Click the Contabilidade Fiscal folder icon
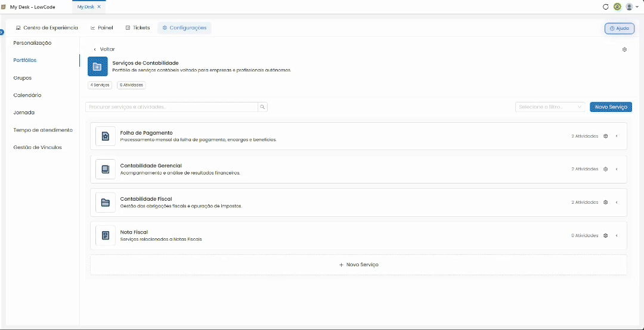Image resolution: width=644 pixels, height=330 pixels. 106,203
